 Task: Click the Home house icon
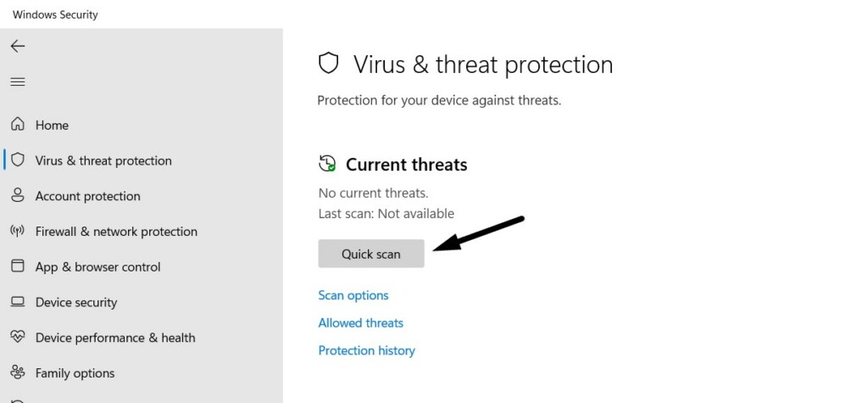click(17, 125)
